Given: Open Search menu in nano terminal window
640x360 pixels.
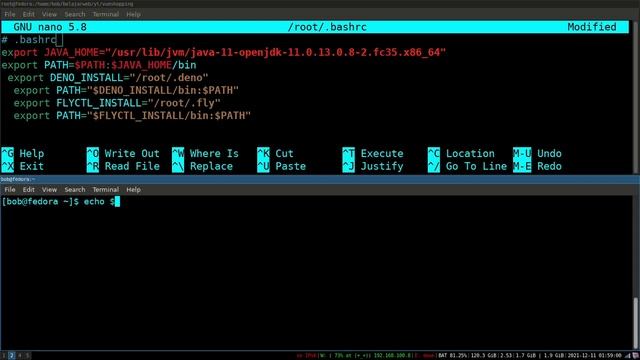Looking at the screenshot, I should 75,14.
